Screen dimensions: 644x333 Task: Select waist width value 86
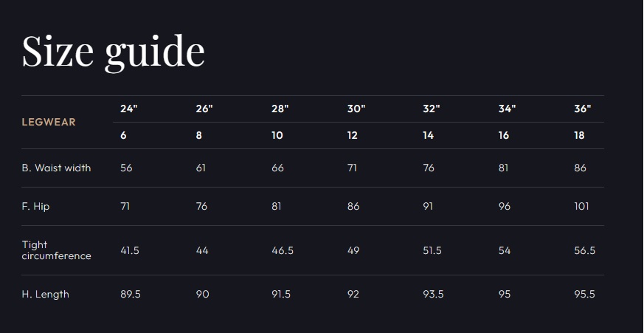(580, 168)
